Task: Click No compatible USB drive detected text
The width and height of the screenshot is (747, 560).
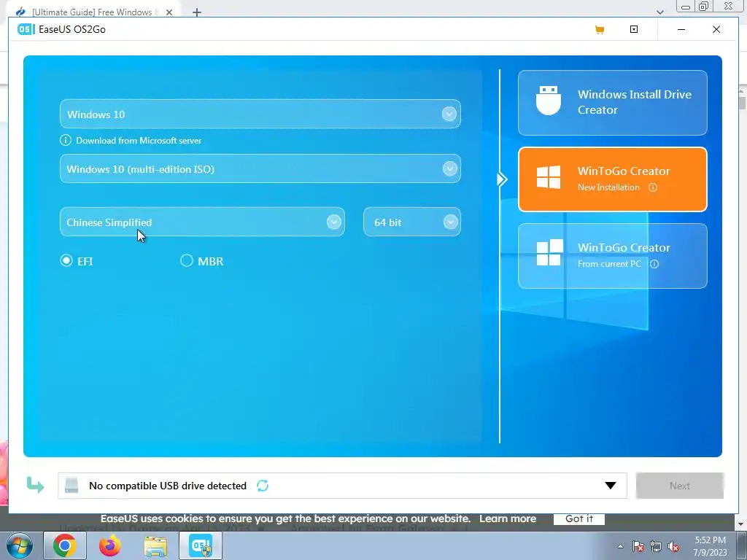Action: 168,486
